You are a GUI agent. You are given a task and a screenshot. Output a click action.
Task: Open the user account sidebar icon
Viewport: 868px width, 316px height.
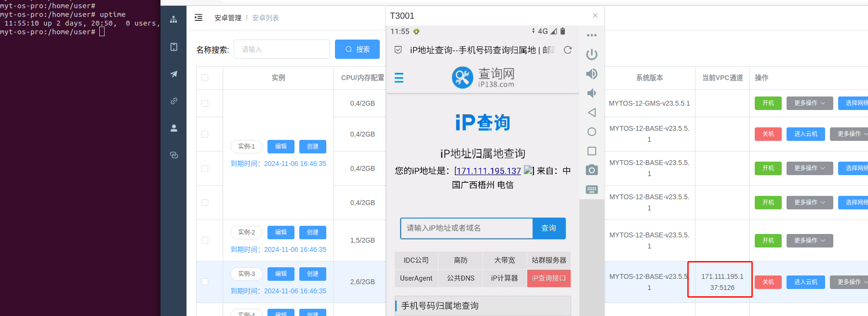tap(174, 128)
